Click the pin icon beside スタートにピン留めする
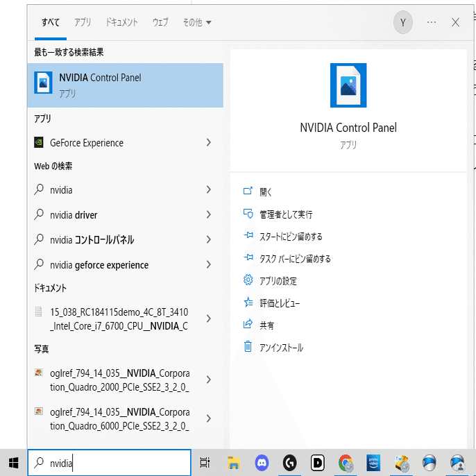 248,235
